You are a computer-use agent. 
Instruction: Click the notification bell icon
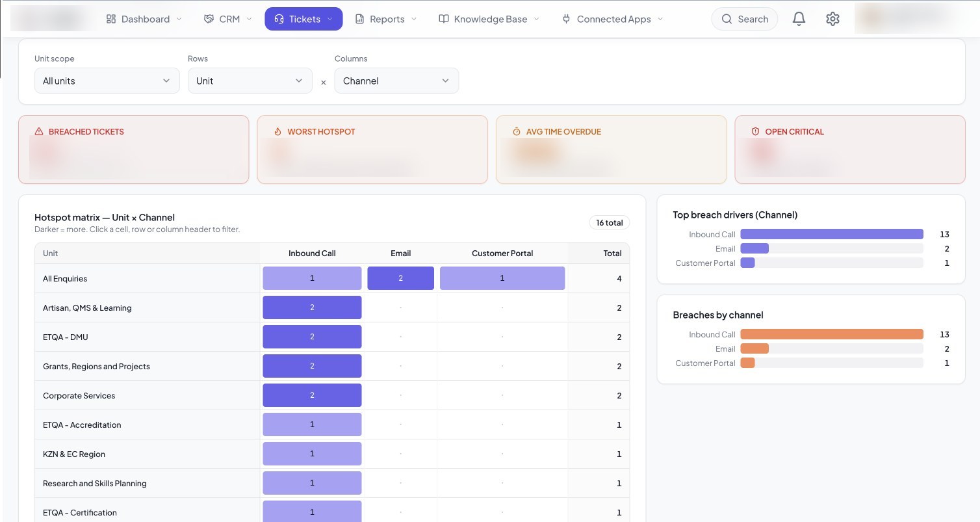click(x=799, y=19)
